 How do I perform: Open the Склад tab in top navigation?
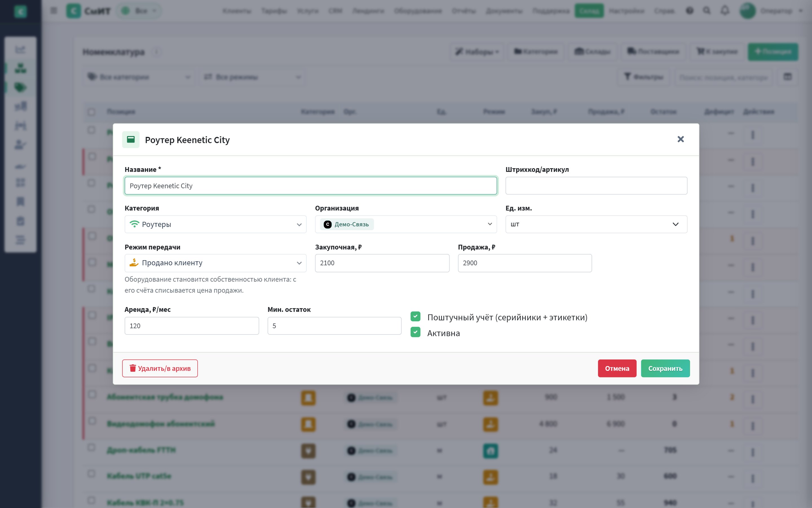589,11
